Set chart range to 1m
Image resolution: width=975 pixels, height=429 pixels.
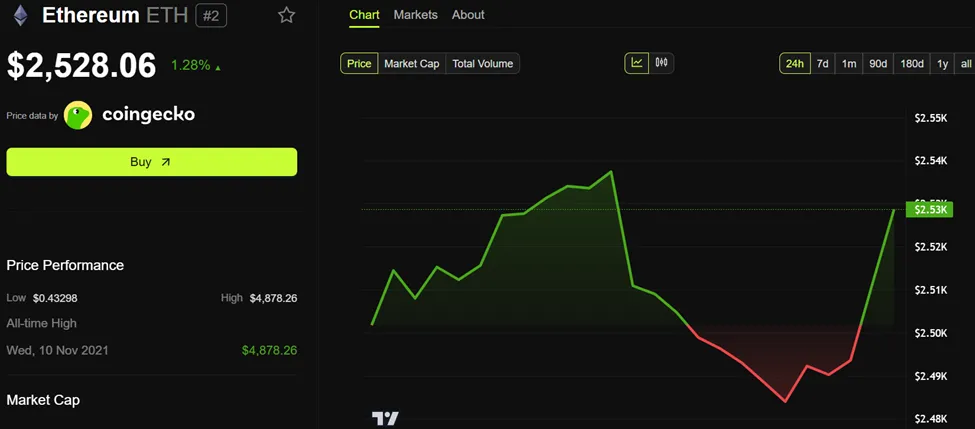tap(849, 63)
